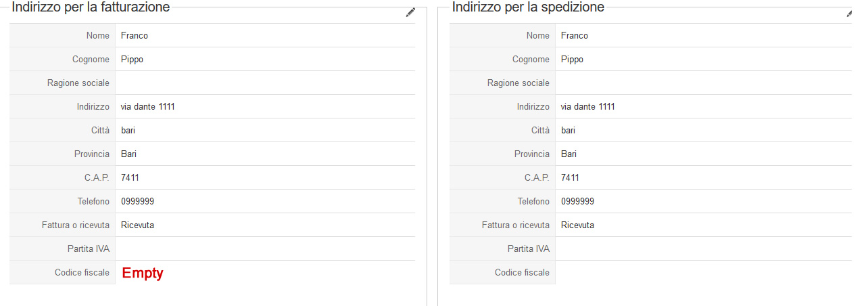The height and width of the screenshot is (306, 868).
Task: Click the "Indirizzo per la fatturazione" heading
Action: click(91, 8)
